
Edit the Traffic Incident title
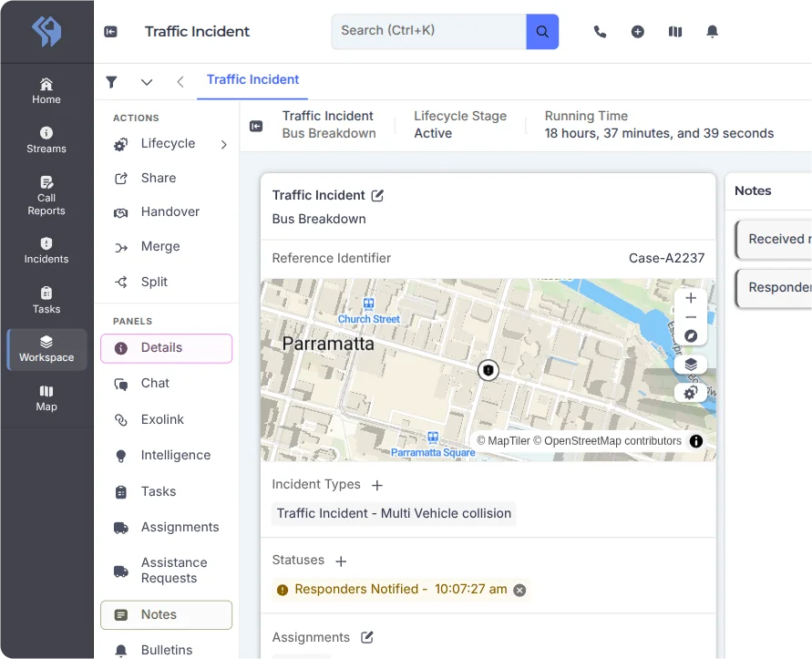tap(377, 195)
